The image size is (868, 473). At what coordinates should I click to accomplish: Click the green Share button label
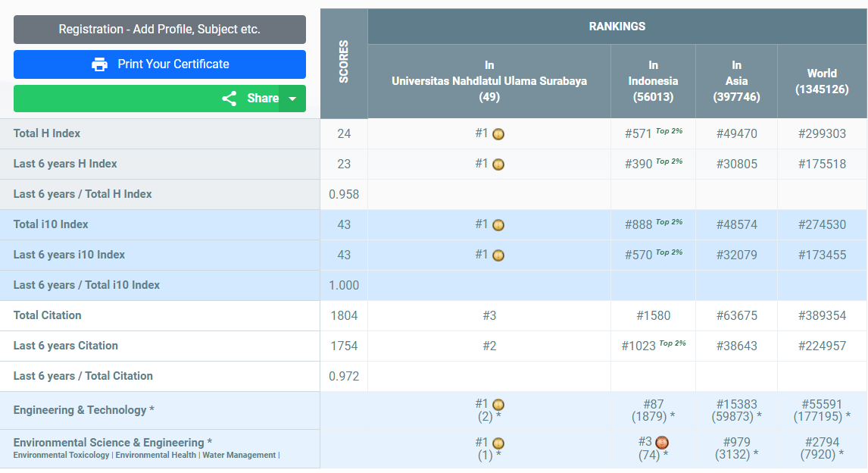point(262,99)
